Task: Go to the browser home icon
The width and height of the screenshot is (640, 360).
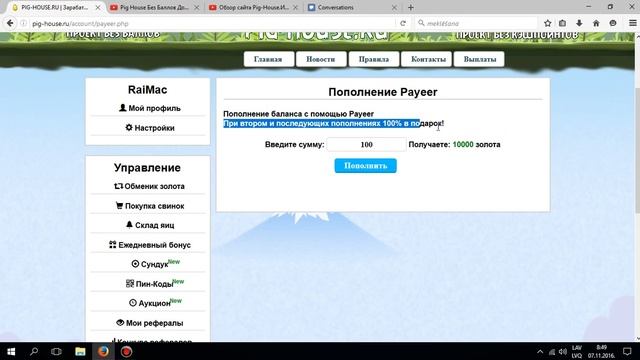Action: (x=596, y=23)
